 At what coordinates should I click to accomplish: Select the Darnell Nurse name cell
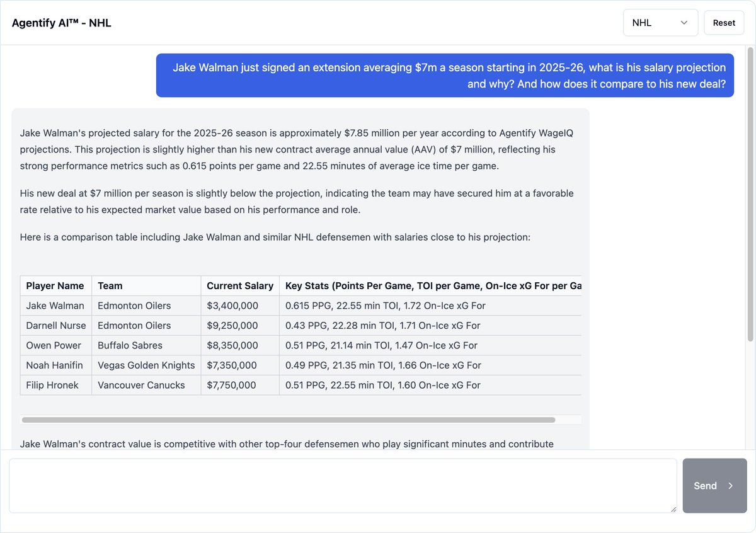[55, 326]
